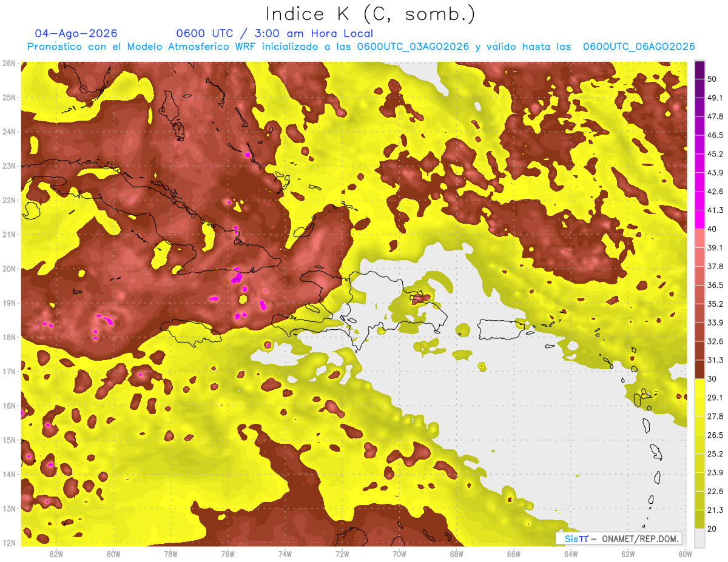The width and height of the screenshot is (728, 562).
Task: Click the '27.8' color scale label
Action: tap(715, 416)
